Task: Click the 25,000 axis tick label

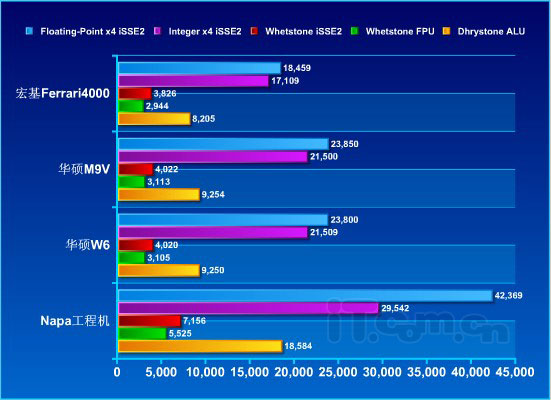Action: (338, 372)
